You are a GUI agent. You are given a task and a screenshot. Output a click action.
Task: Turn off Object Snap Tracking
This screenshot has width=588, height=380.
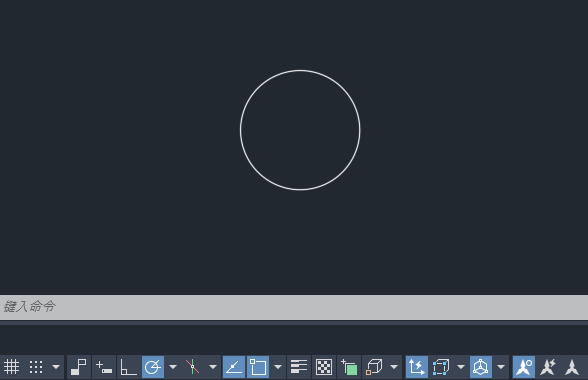click(x=234, y=367)
